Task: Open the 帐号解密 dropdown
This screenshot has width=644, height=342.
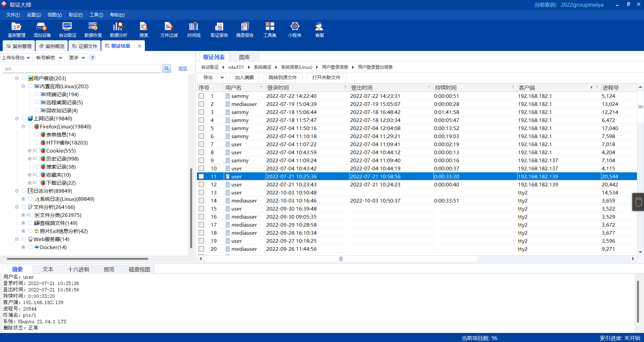Action: pyautogui.click(x=49, y=58)
